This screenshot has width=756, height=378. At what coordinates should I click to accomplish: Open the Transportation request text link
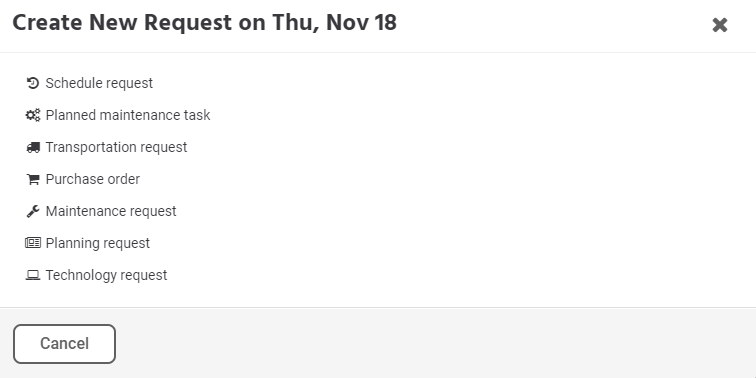[x=116, y=148]
